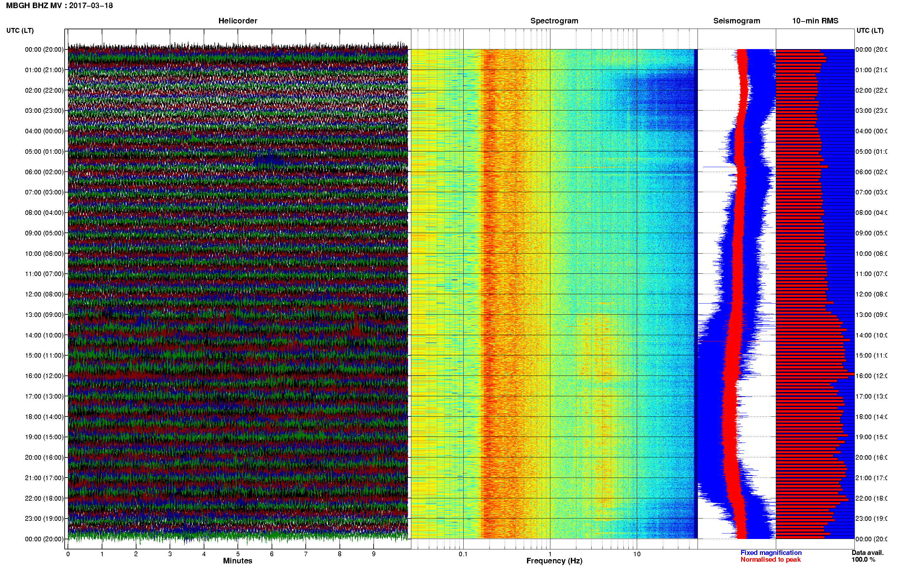Click the title text 'MBGH BHZ MV : 2017-03-18'
924x578 pixels.
pyautogui.click(x=59, y=5)
